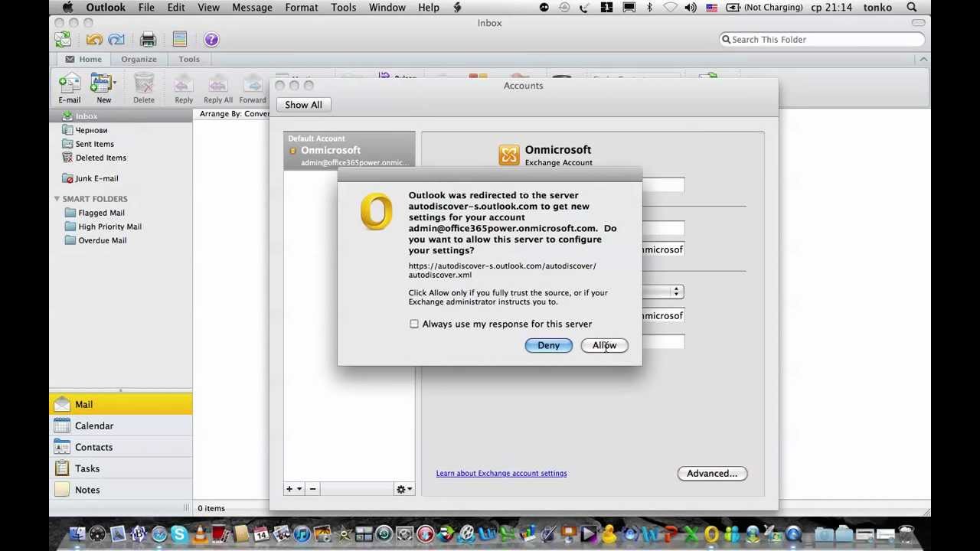The height and width of the screenshot is (551, 980).
Task: Click the Reply icon in the ribbon
Action: click(x=184, y=87)
